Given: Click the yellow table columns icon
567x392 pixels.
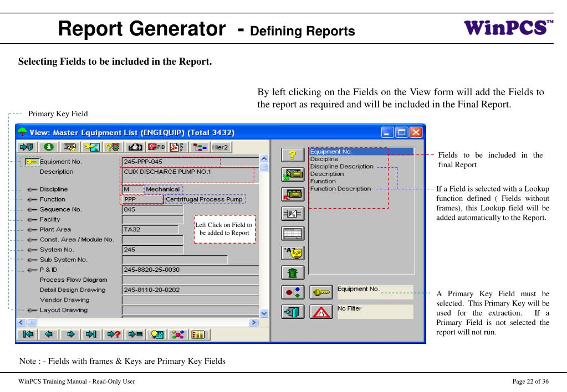Looking at the screenshot, I should (198, 334).
